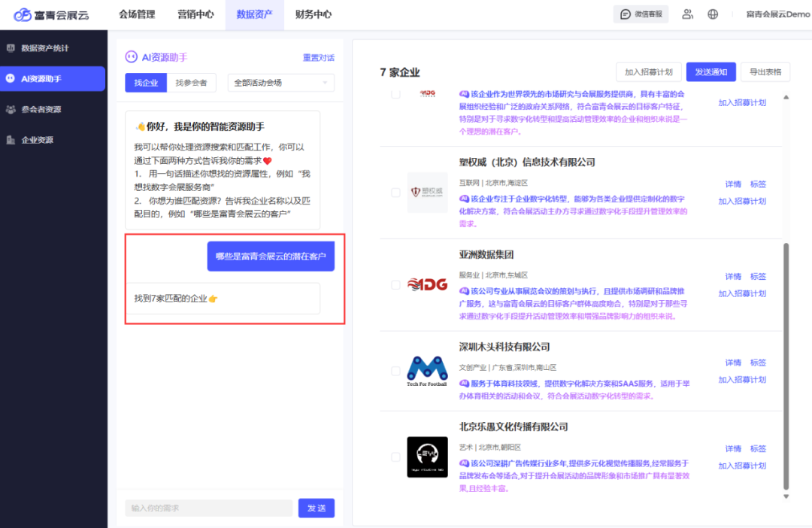The height and width of the screenshot is (528, 812).
Task: Open 标签 for 塑权威 company
Action: click(758, 184)
